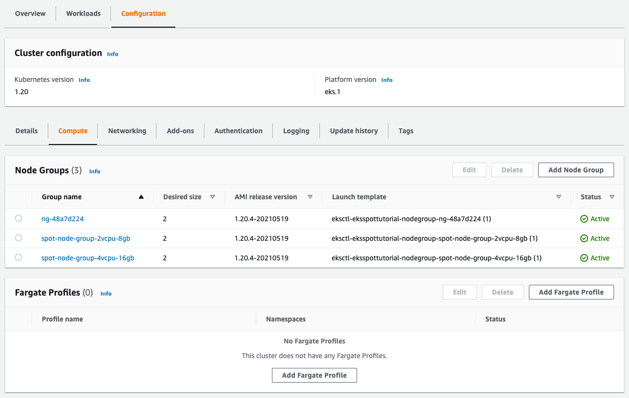Switch to the Workloads tab
629x398 pixels.
click(x=83, y=14)
